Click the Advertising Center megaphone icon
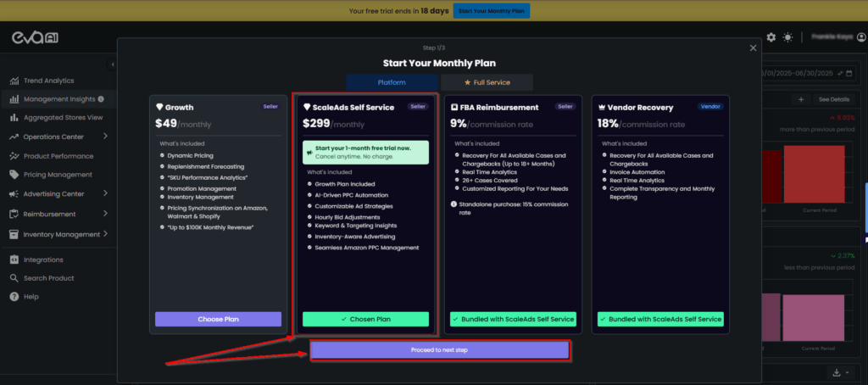The width and height of the screenshot is (868, 385). (14, 194)
